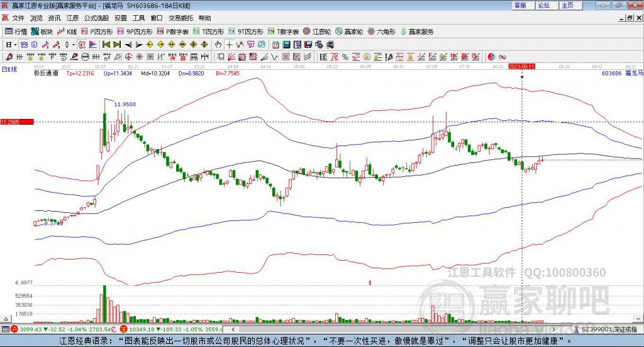Click the black right arrow icon
The width and height of the screenshot is (644, 347).
coord(139,45)
